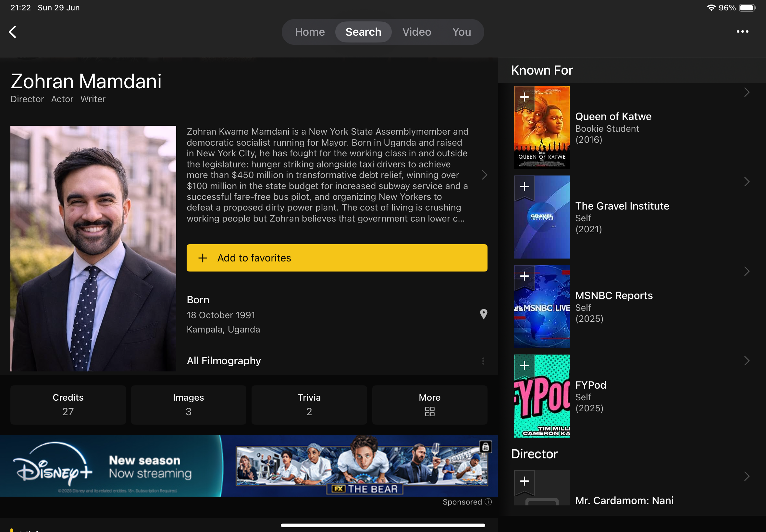Tap the MSNBC Reports title
Image resolution: width=766 pixels, height=532 pixels.
(x=614, y=296)
